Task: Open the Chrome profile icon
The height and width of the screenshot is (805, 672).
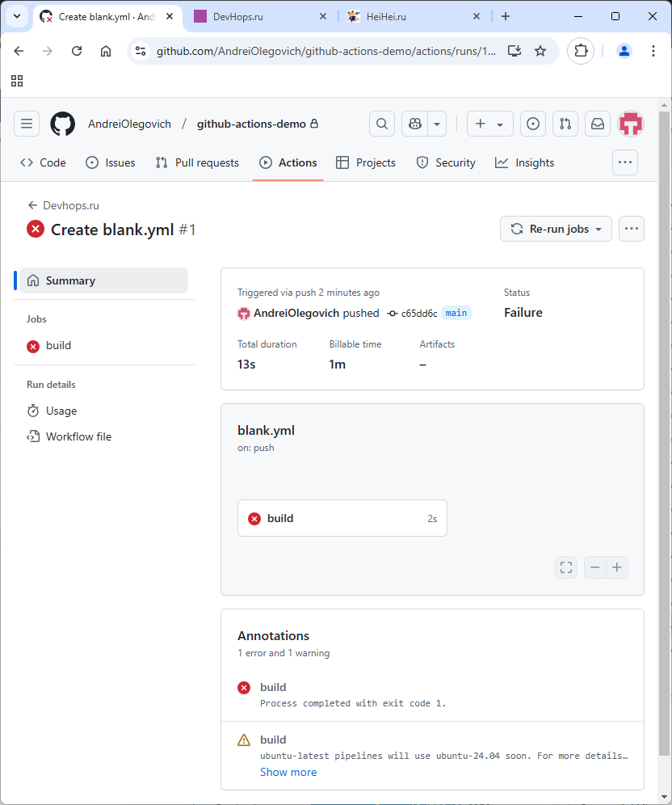Action: (x=624, y=51)
